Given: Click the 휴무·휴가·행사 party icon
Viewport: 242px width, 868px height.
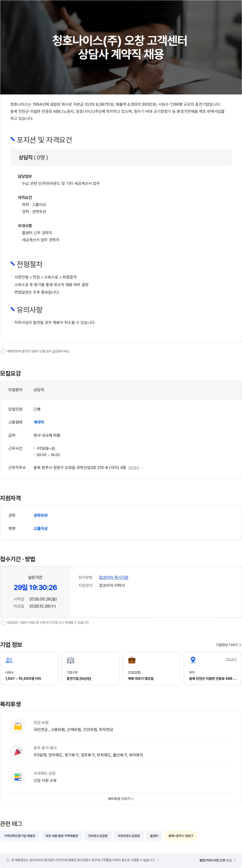Looking at the screenshot, I should click(x=18, y=751).
